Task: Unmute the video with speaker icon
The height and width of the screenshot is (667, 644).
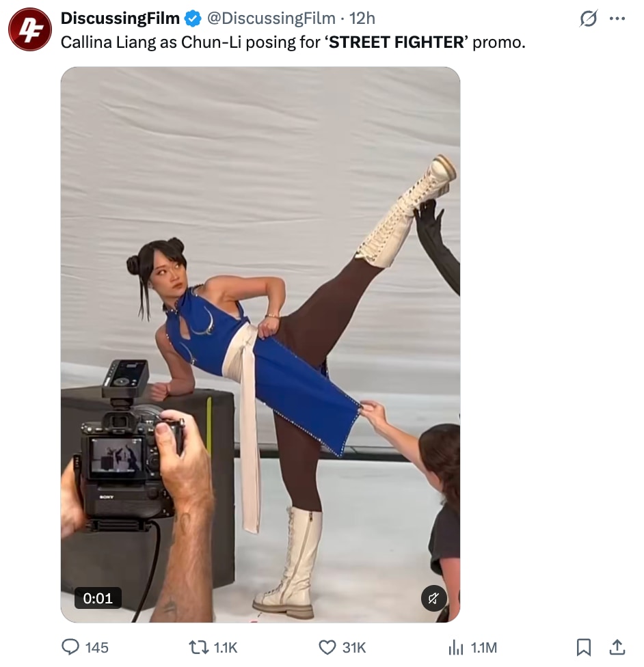Action: pos(433,599)
